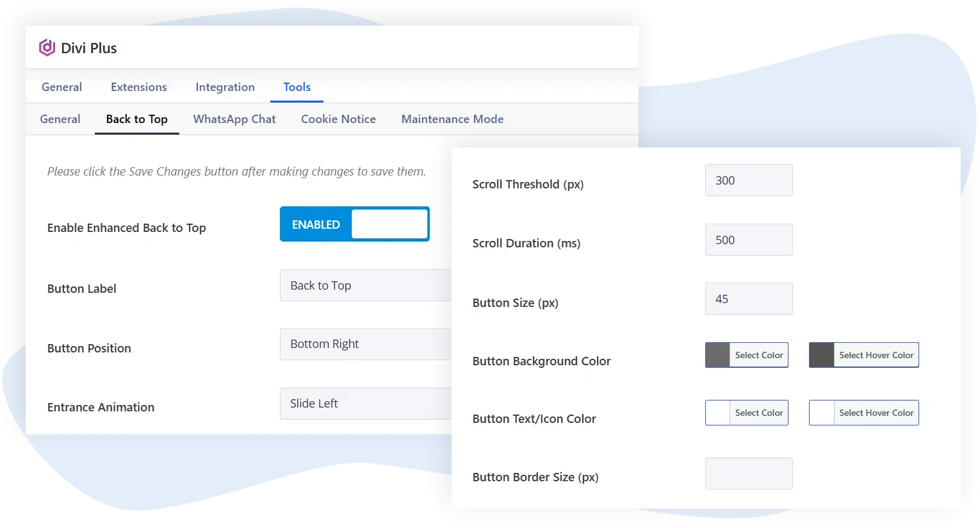The width and height of the screenshot is (980, 528).
Task: Select the Back to Top sub-tab
Action: tap(136, 119)
